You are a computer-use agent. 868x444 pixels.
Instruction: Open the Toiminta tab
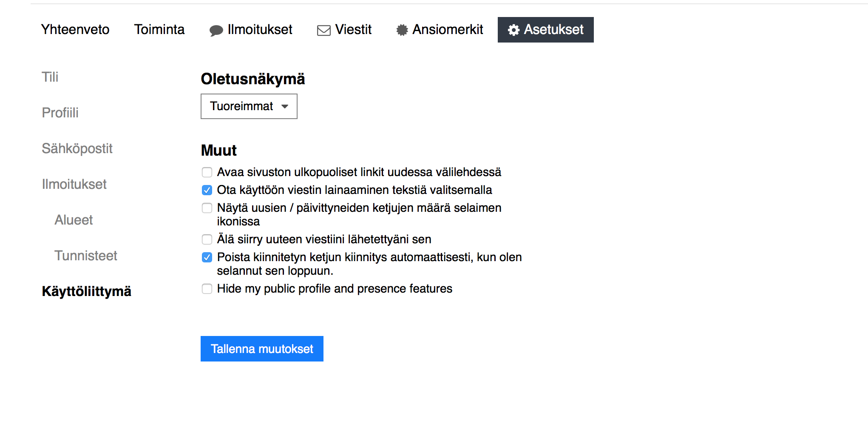point(159,29)
